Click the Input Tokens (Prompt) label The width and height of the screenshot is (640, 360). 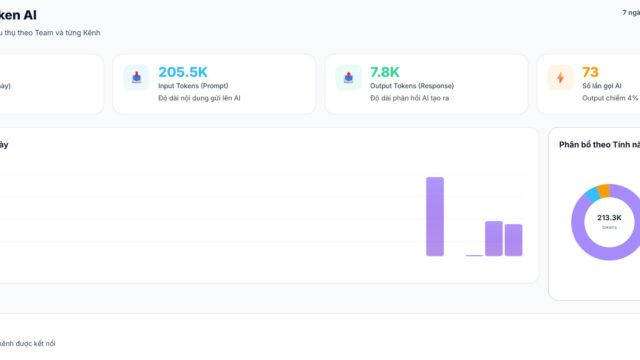click(193, 86)
